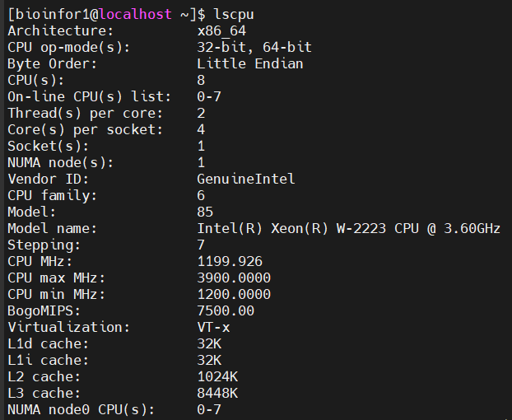Click the Core(s) per socket label

86,129
